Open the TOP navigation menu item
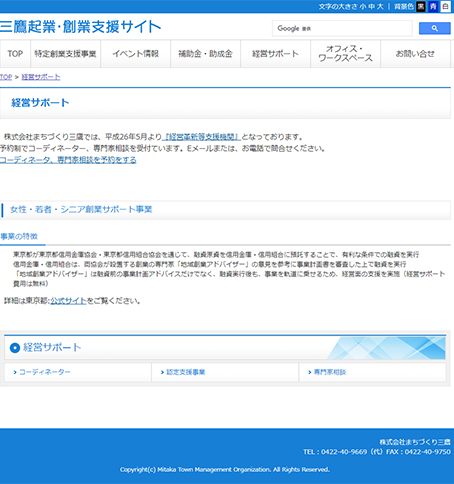The width and height of the screenshot is (454, 484). click(15, 54)
